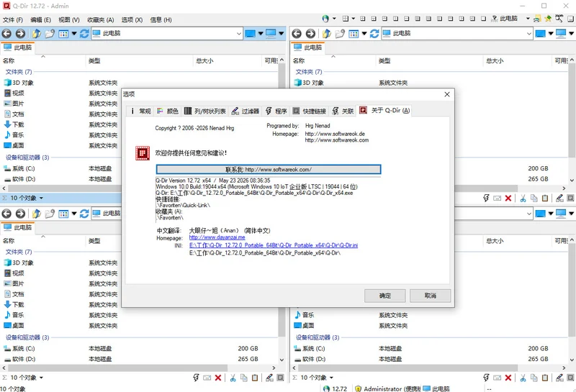Go back in the top-left pane
The height and width of the screenshot is (392, 576).
[6, 34]
